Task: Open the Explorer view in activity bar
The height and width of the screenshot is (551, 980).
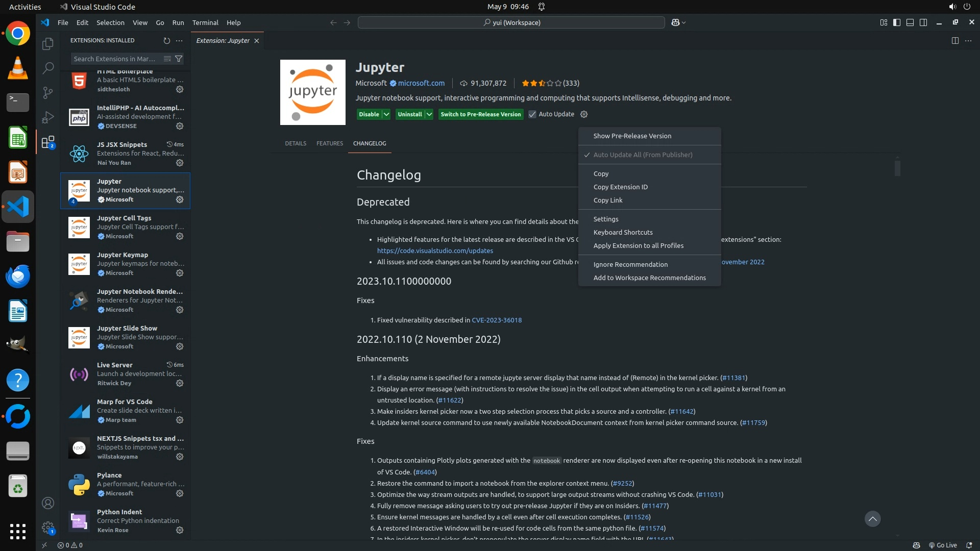Action: (48, 44)
